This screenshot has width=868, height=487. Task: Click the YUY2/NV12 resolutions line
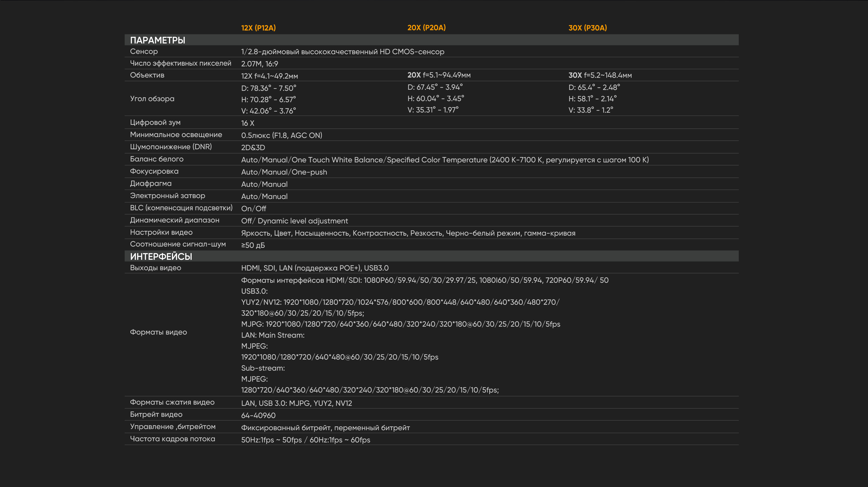[x=400, y=302]
